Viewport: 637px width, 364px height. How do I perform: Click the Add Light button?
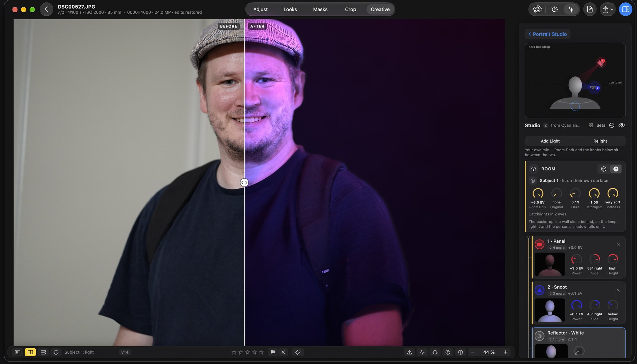tap(550, 141)
